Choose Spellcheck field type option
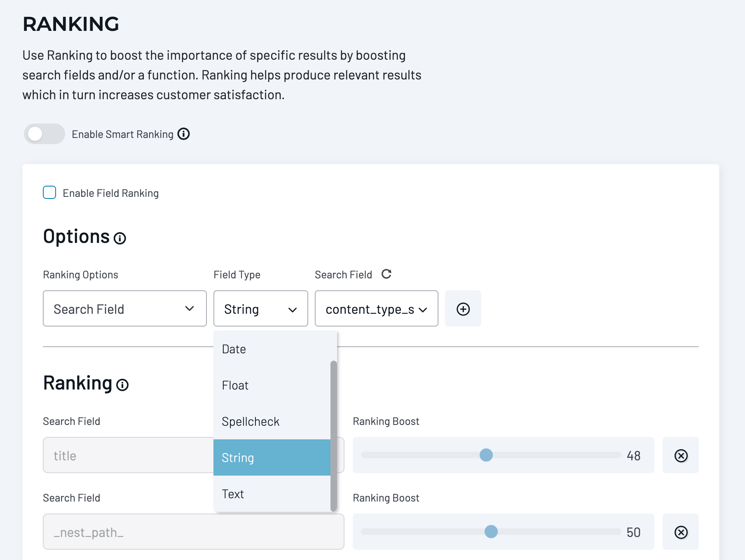The height and width of the screenshot is (560, 745). 272,421
